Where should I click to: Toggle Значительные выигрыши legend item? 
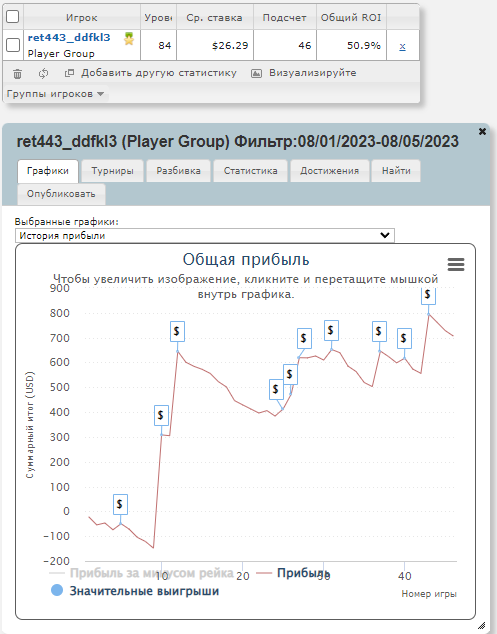coord(135,591)
